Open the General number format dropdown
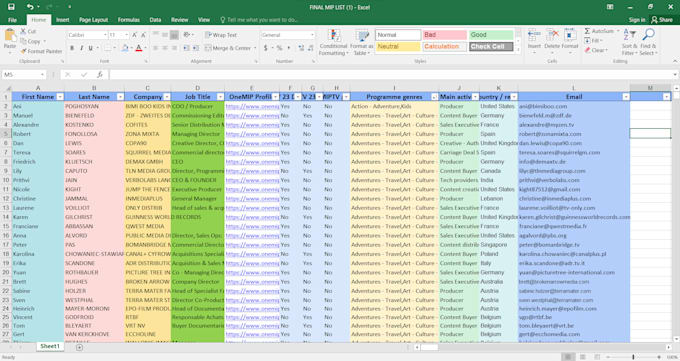 312,35
